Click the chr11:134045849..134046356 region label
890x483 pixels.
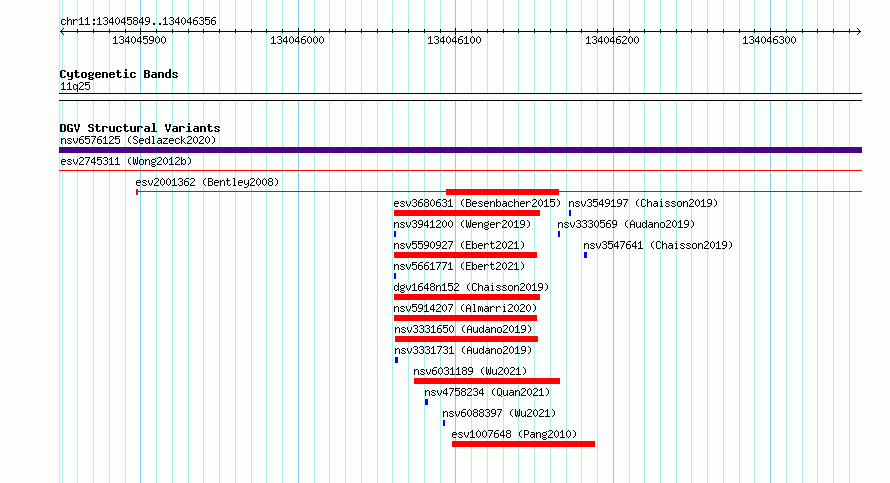[138, 22]
